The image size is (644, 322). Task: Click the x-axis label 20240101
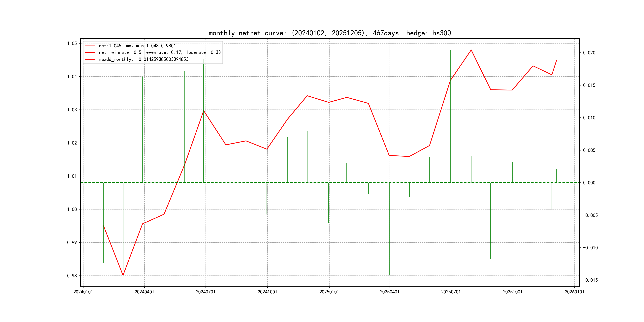[83, 292]
